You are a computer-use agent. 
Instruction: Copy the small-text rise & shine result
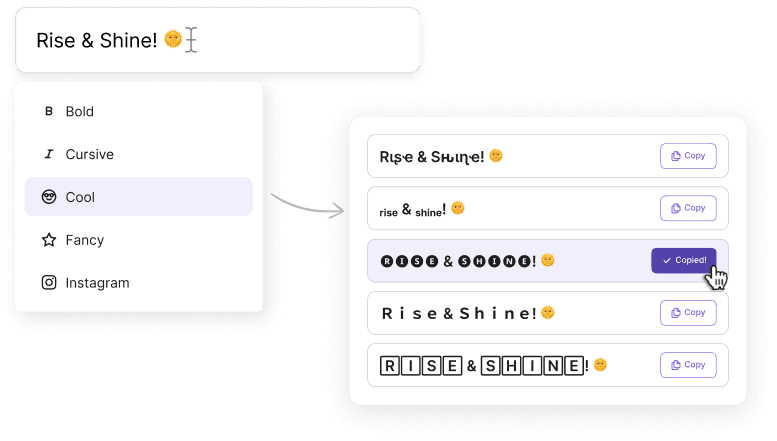[x=688, y=208]
